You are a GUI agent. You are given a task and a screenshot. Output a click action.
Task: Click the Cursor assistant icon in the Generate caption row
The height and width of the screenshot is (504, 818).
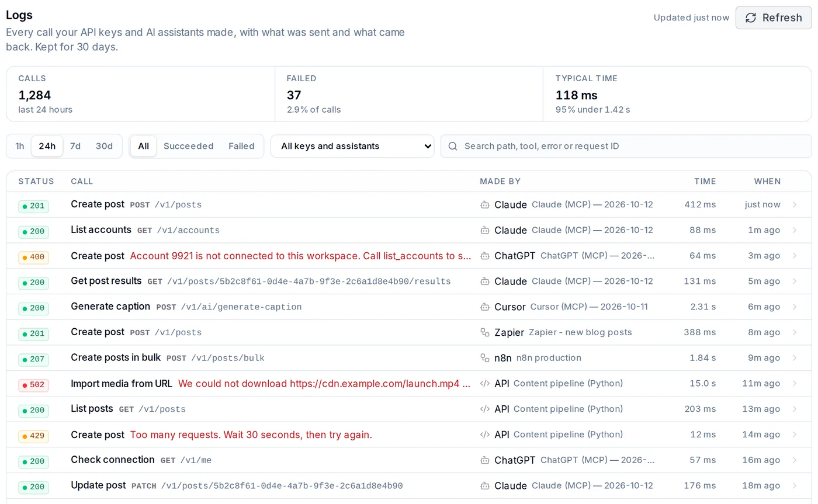tap(484, 307)
